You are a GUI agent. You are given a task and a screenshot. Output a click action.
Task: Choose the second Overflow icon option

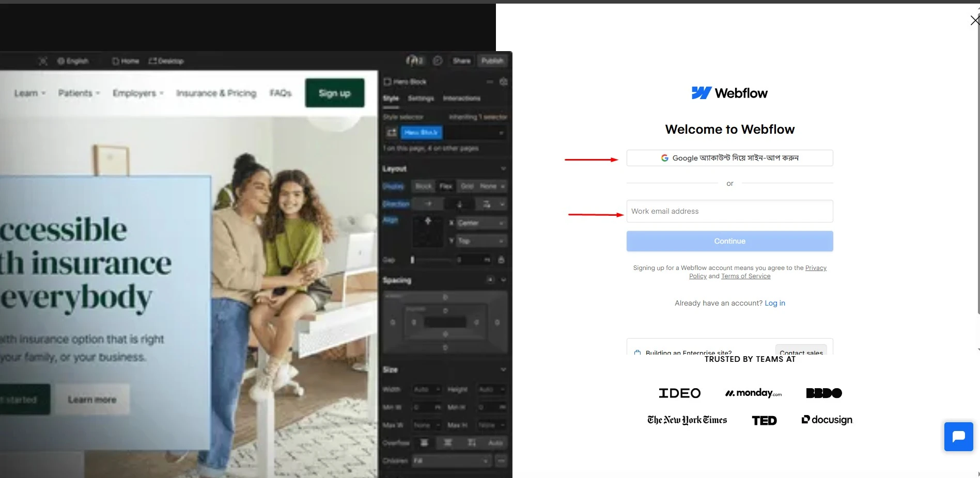(x=448, y=442)
